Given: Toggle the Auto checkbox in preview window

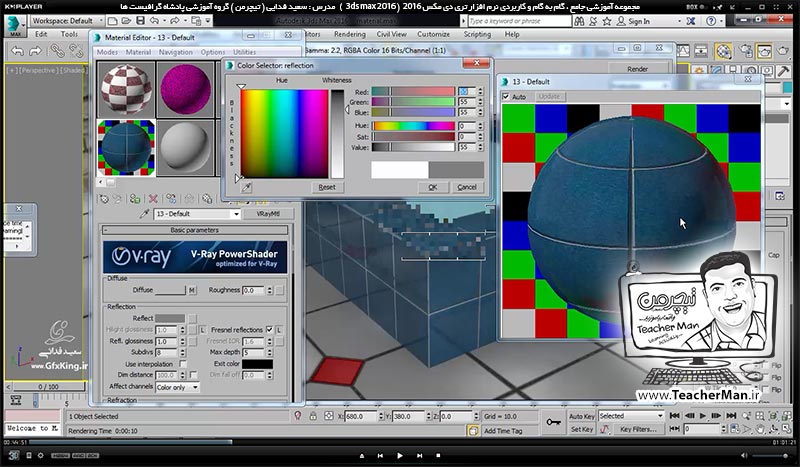Looking at the screenshot, I should pos(506,96).
